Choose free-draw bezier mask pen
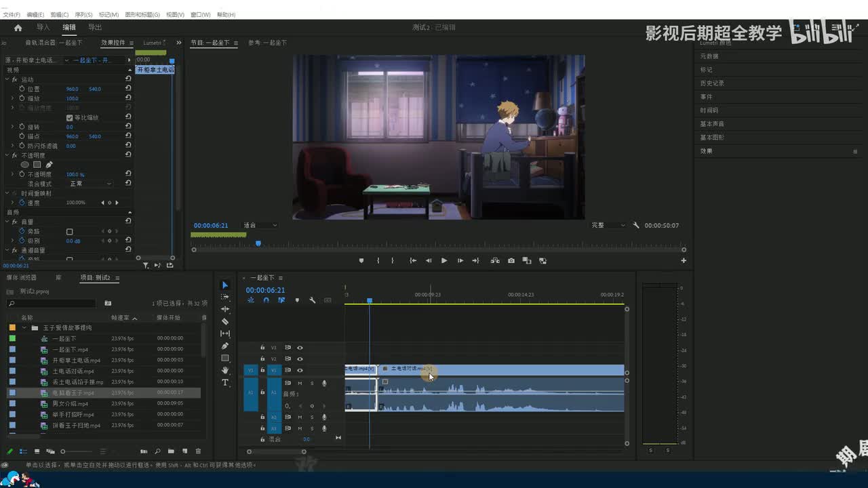 point(49,165)
